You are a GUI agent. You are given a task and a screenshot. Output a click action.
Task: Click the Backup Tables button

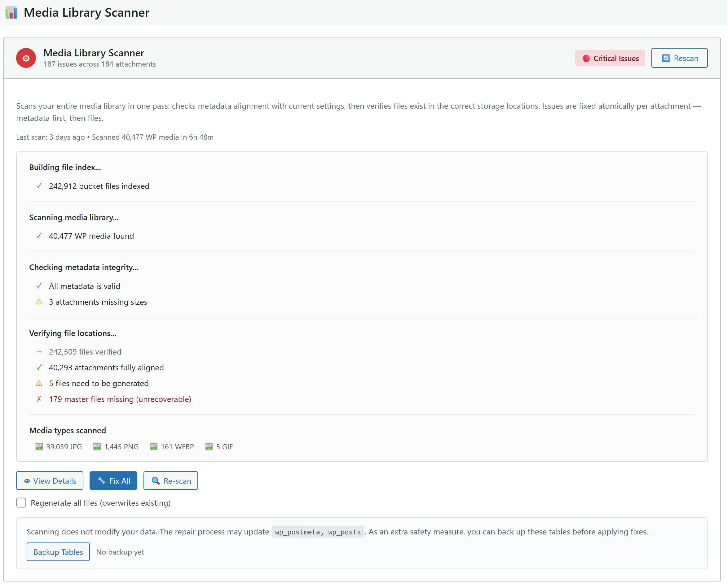[x=58, y=552]
